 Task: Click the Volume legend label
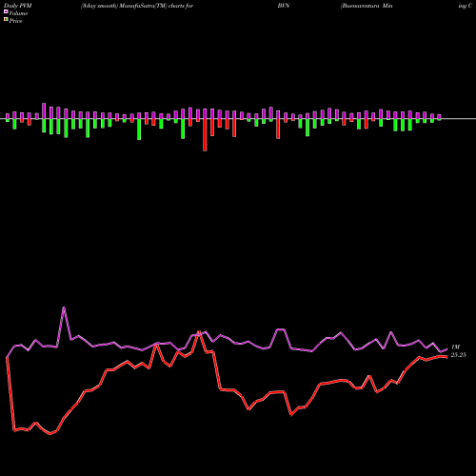coord(18,13)
